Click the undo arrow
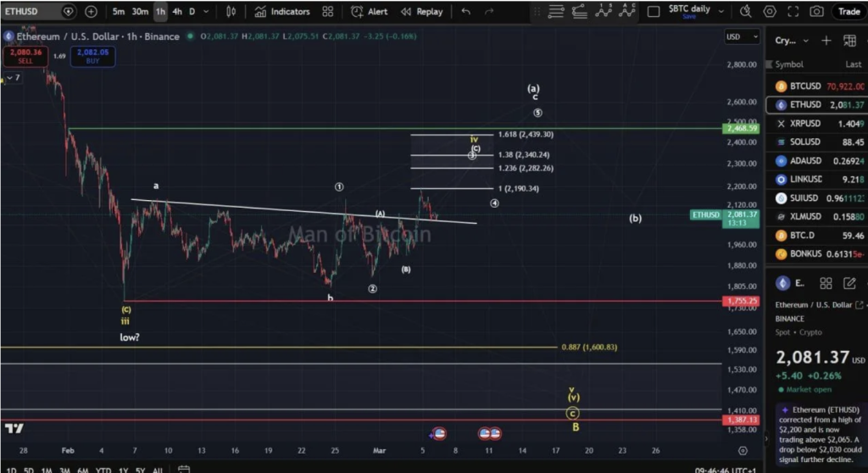Viewport: 868px width, 473px height. (466, 11)
